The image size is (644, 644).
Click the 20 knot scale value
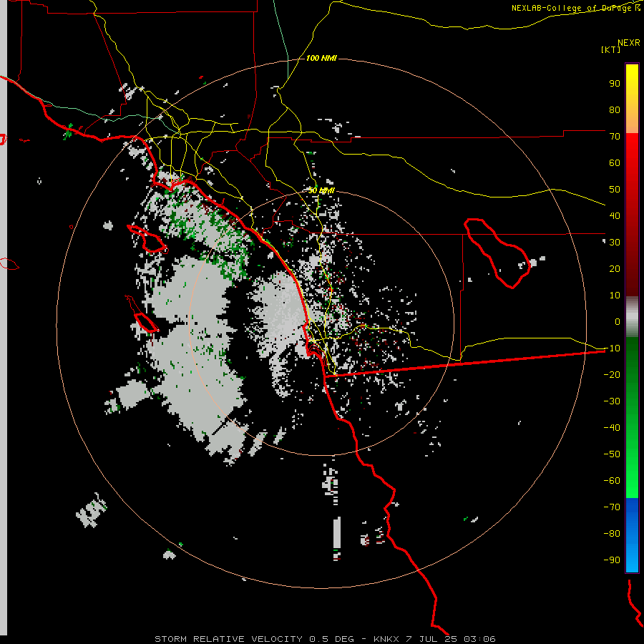(615, 269)
